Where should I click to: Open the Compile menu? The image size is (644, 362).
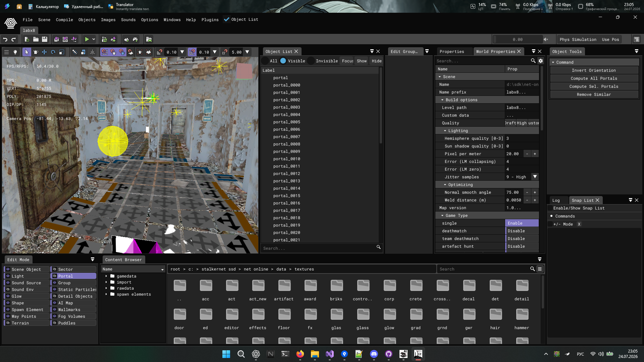click(x=64, y=20)
